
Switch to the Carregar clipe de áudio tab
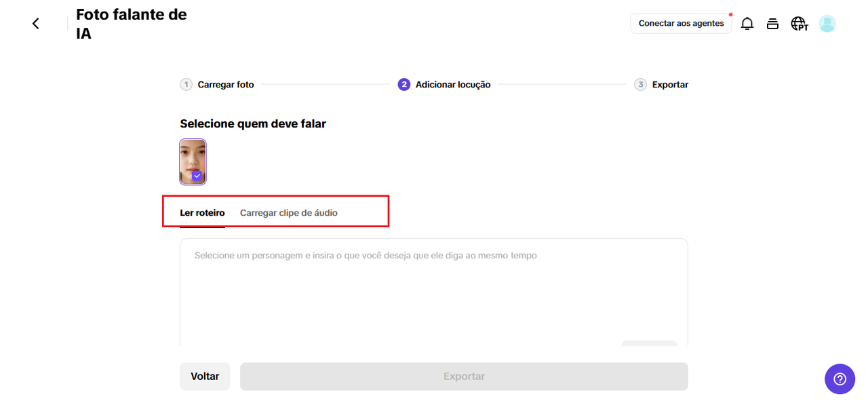[289, 213]
